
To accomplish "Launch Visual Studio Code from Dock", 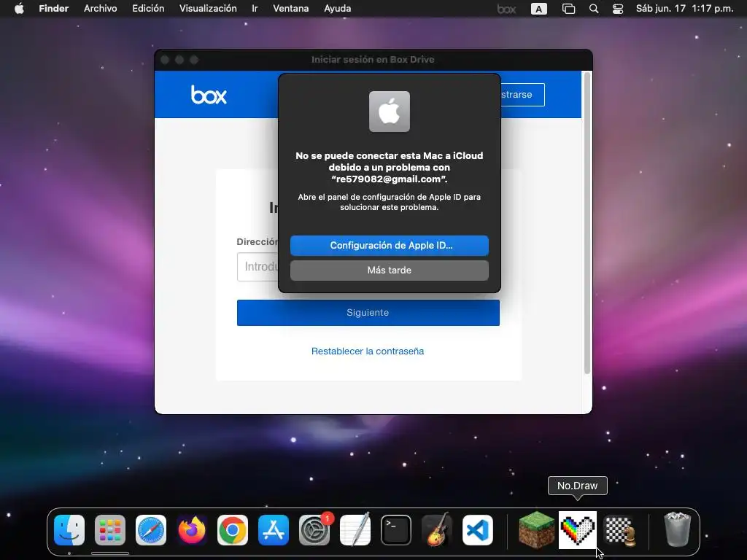I will (477, 530).
